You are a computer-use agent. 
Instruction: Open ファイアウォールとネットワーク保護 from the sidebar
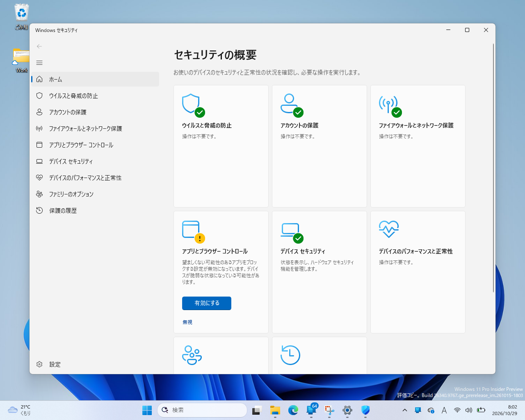pos(95,128)
